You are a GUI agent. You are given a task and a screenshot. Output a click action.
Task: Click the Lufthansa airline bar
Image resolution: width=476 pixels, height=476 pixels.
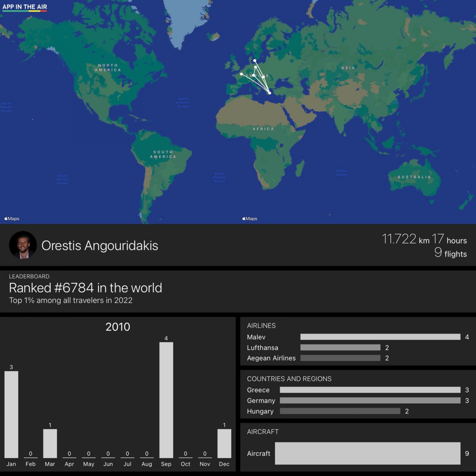[x=340, y=347]
